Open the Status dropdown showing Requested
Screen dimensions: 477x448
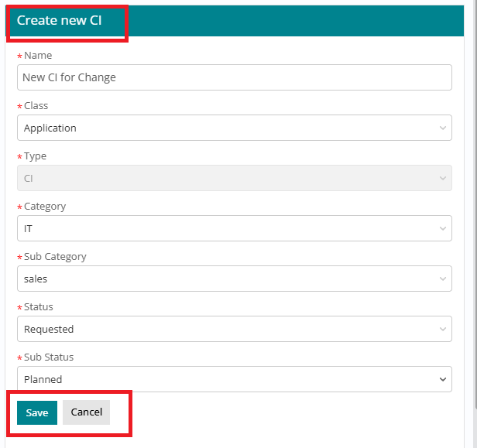point(225,329)
